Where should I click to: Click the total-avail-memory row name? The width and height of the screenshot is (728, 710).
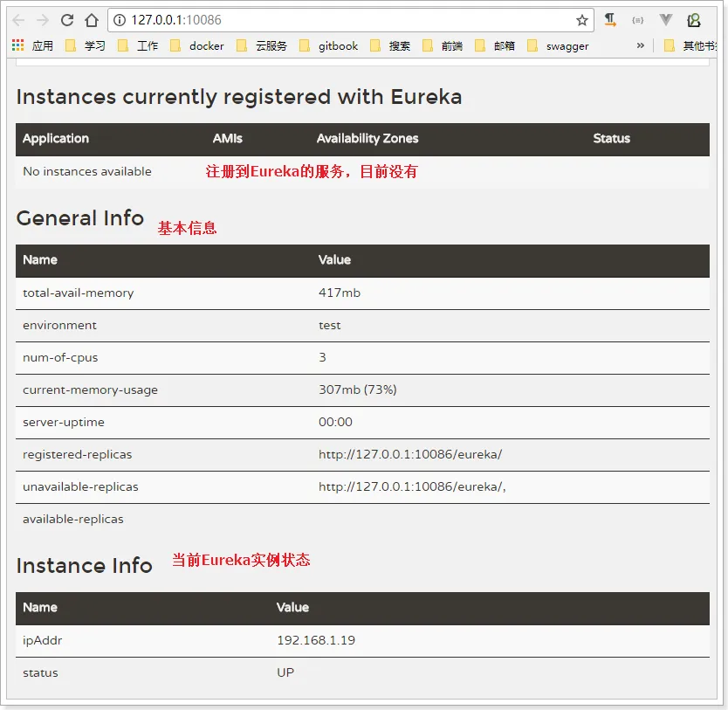78,293
